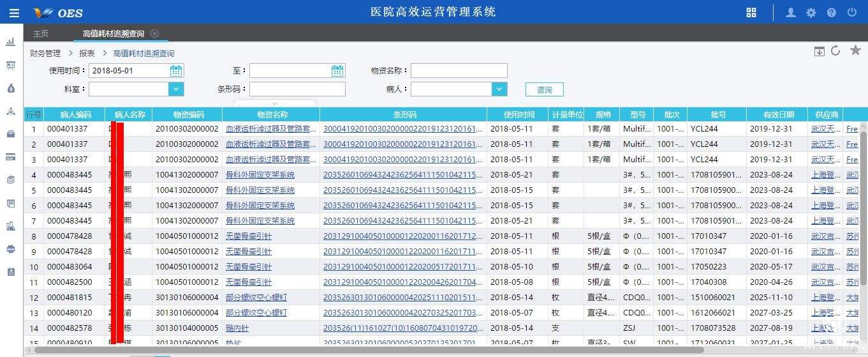Open the bar chart sidebar icon
Screen dimensions: 868x357
tap(10, 42)
